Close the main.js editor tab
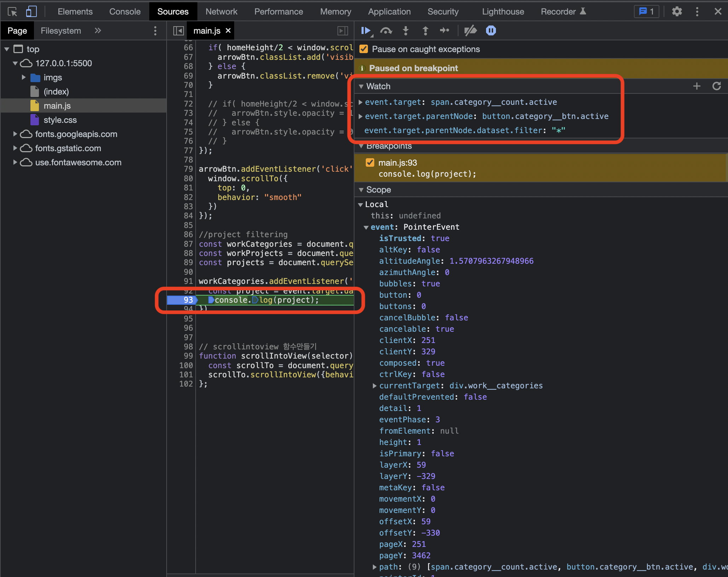Image resolution: width=728 pixels, height=577 pixels. tap(228, 31)
